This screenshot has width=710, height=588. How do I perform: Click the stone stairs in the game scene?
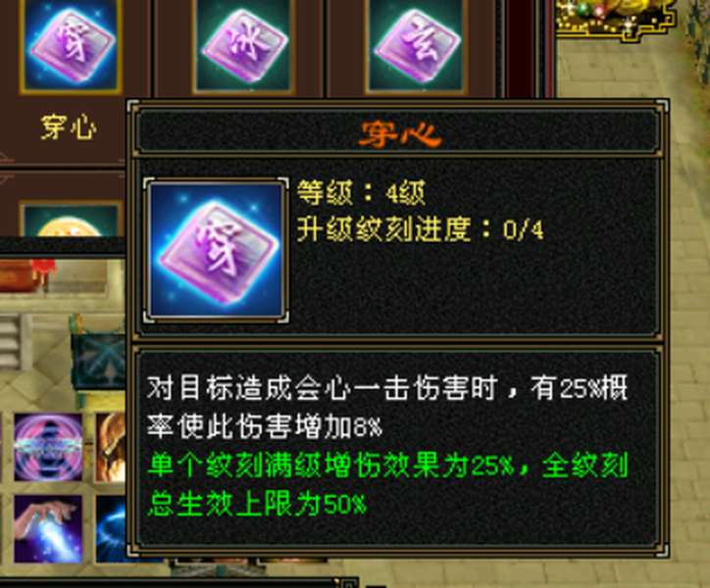[15, 340]
